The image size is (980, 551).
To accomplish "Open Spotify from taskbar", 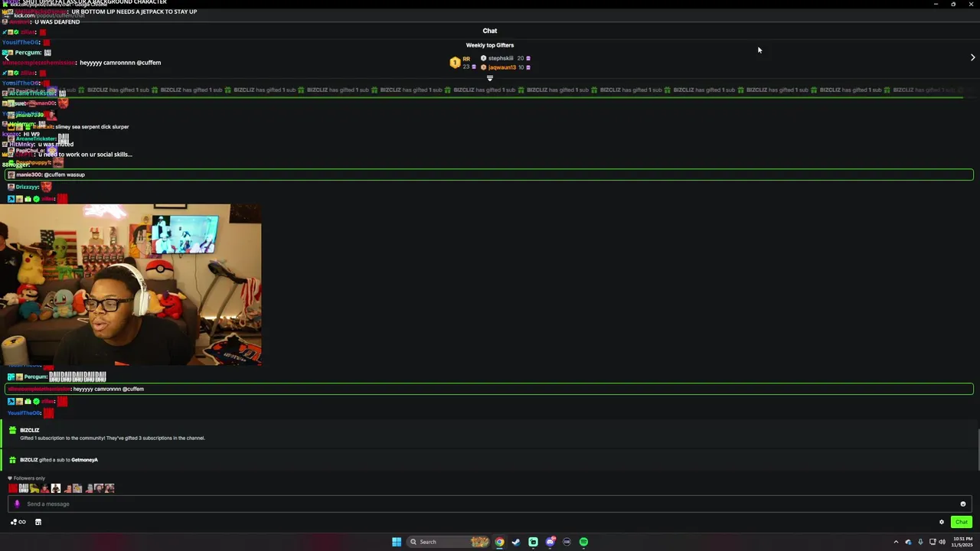I will [583, 542].
